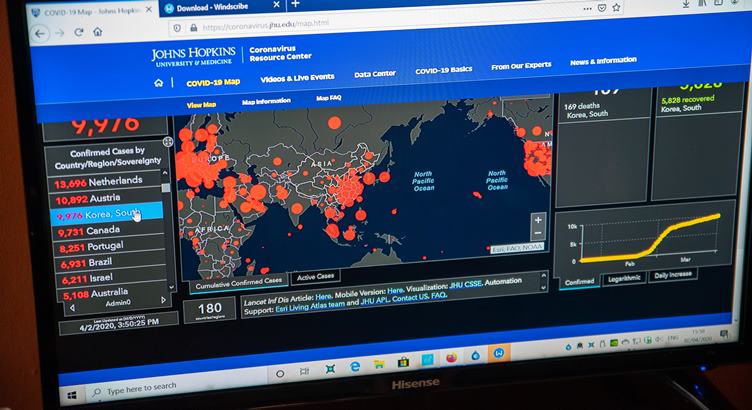
Task: Select Austria in the country list
Action: (x=106, y=198)
